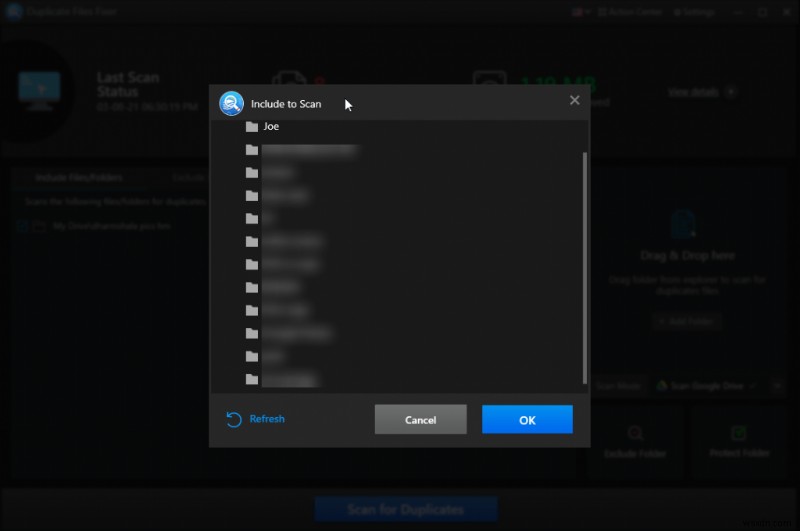Click Scan for Duplicates in main window
Viewport: 800px width, 531px height.
point(406,509)
